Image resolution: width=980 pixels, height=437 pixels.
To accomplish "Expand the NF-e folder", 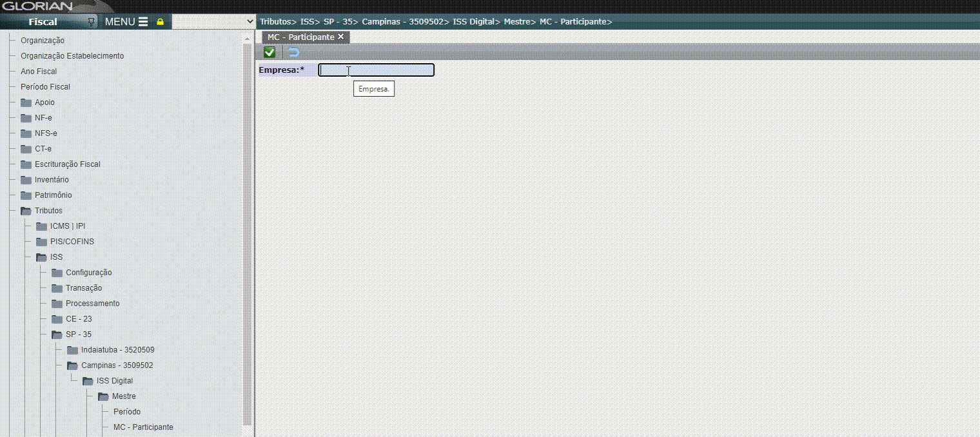I will 26,118.
